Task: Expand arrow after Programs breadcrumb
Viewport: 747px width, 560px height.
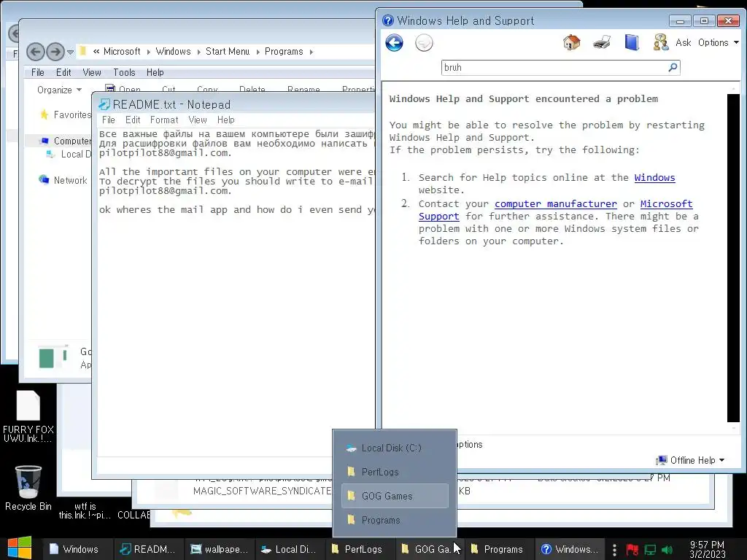Action: [311, 52]
